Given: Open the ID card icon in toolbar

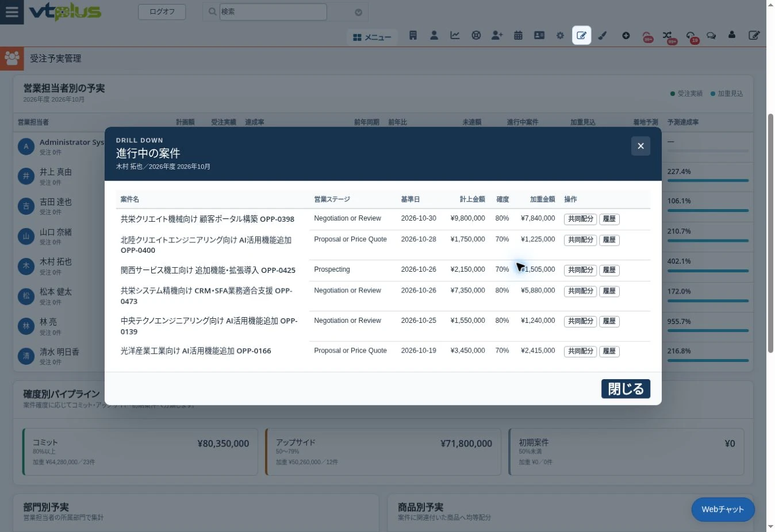Looking at the screenshot, I should (x=539, y=36).
